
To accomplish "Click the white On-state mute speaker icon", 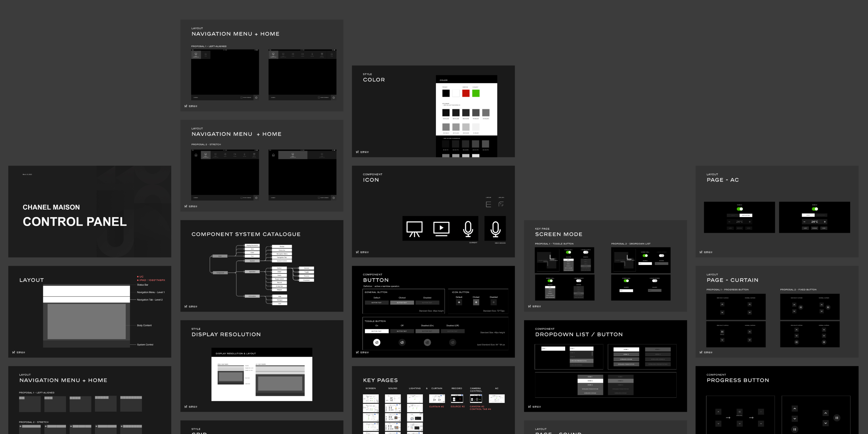I will tap(377, 342).
